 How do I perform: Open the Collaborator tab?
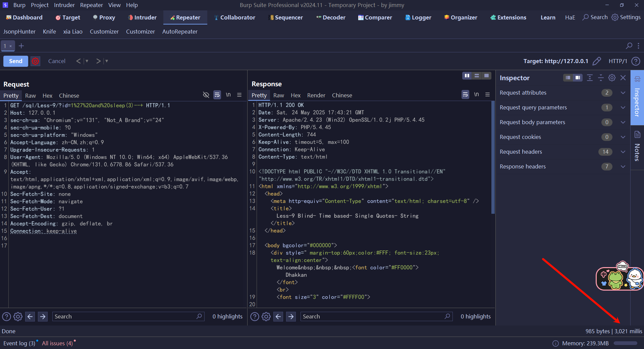point(235,17)
